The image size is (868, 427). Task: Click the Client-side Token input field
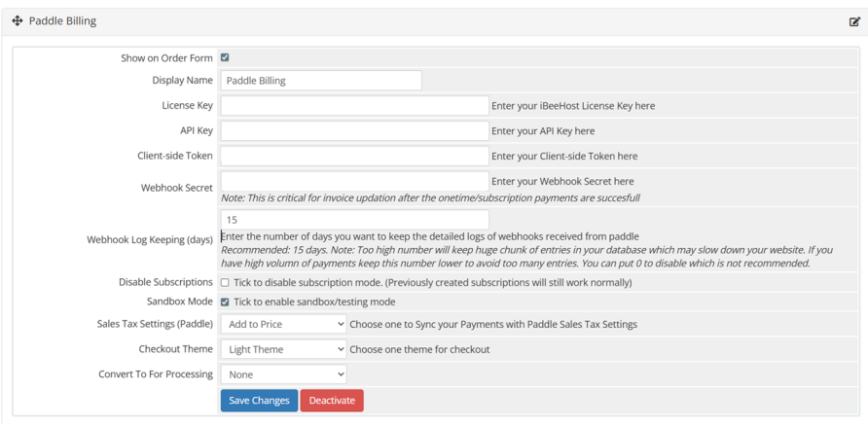pos(354,157)
